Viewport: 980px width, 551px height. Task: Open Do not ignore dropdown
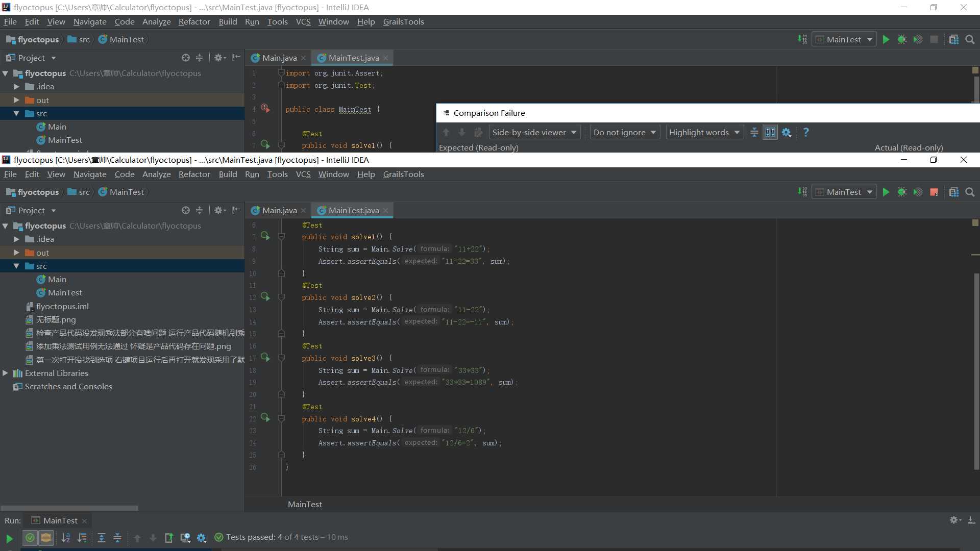625,133
